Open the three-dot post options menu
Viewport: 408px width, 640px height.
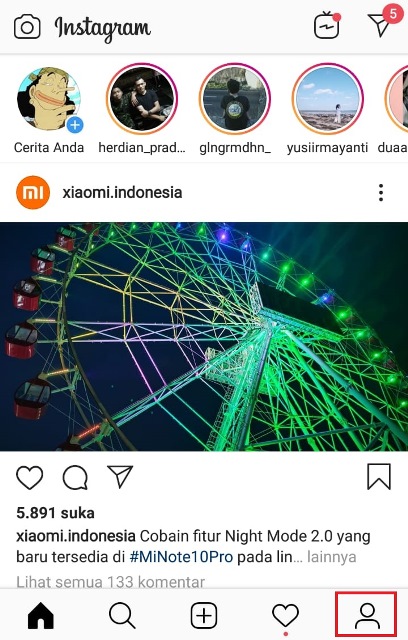[381, 193]
